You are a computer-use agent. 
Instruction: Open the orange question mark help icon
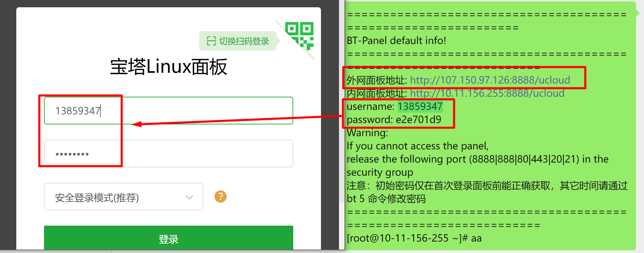pyautogui.click(x=221, y=197)
